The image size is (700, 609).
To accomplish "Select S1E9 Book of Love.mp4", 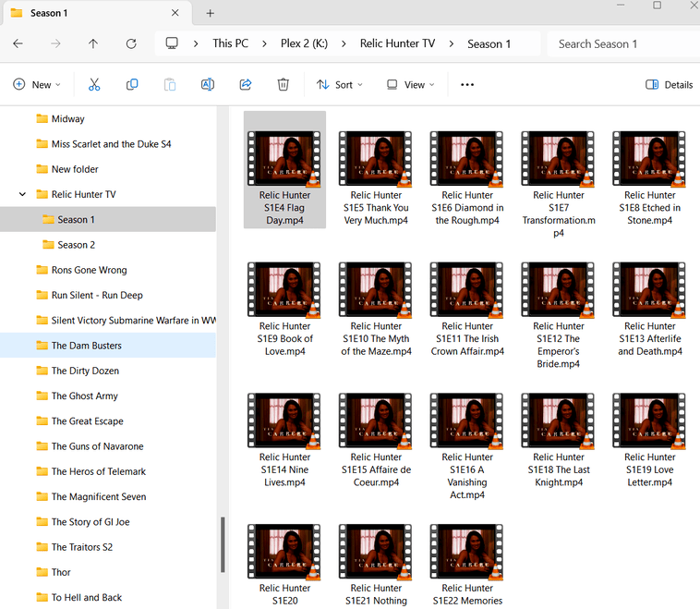I will tap(284, 309).
